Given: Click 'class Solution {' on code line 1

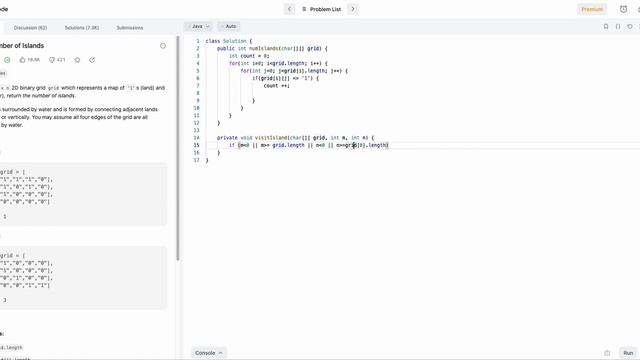Looking at the screenshot, I should [x=229, y=41].
